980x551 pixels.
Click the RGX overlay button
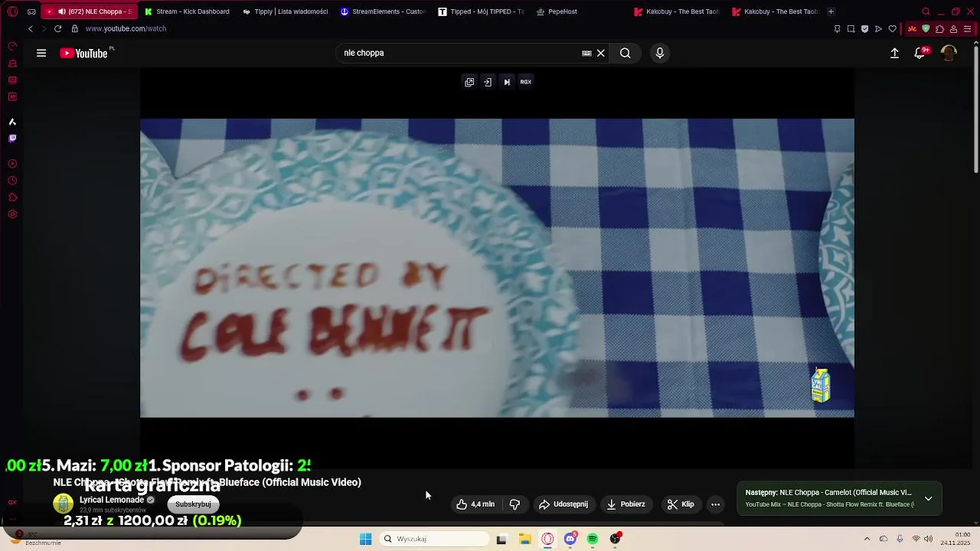526,82
